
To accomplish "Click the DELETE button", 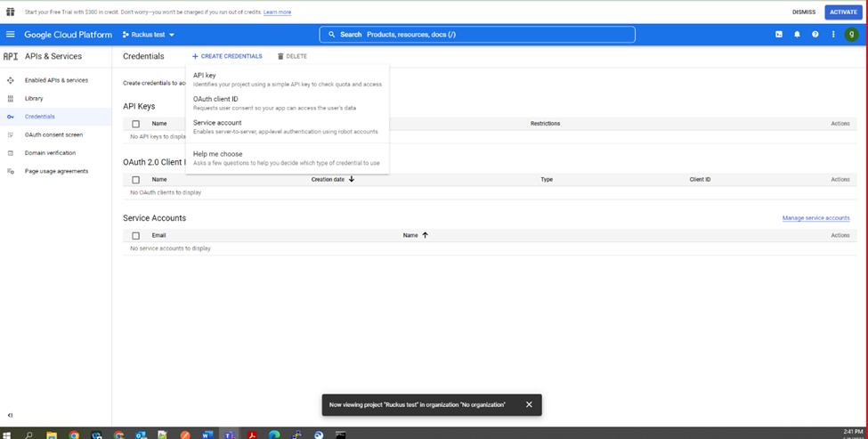I will pos(292,56).
